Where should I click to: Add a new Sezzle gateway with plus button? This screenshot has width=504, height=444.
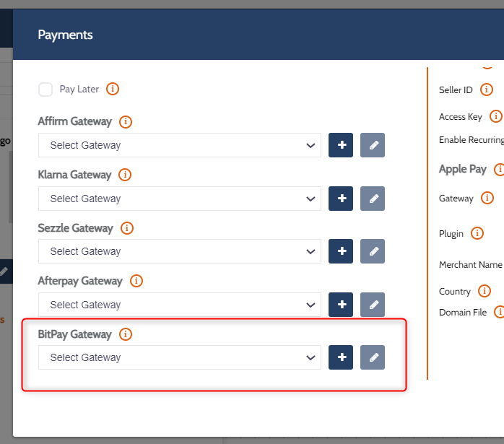coord(341,251)
